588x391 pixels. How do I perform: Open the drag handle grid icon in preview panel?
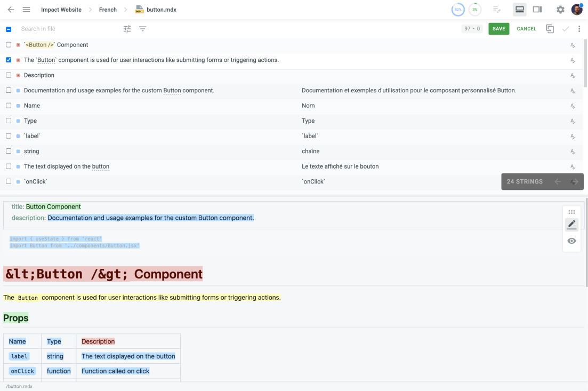(571, 212)
